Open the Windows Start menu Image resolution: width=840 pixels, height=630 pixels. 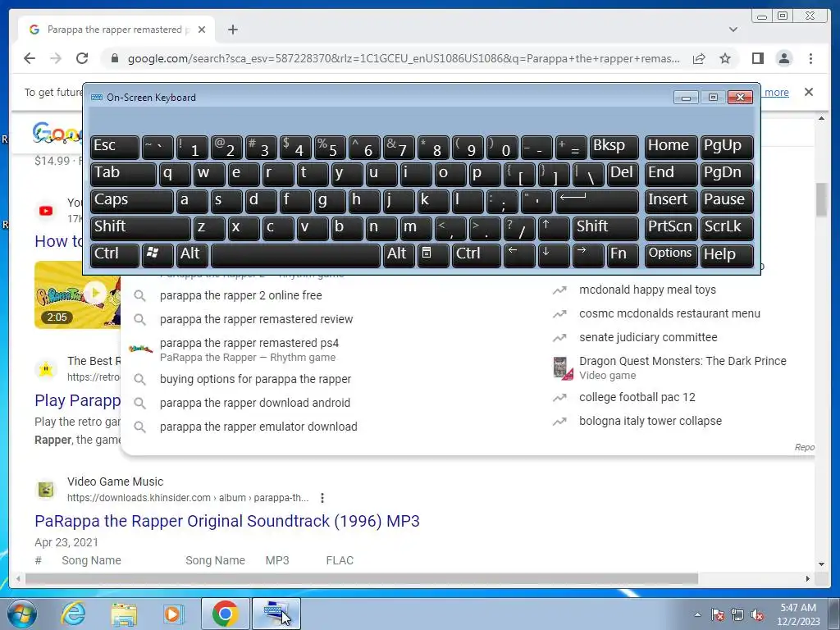pos(21,614)
